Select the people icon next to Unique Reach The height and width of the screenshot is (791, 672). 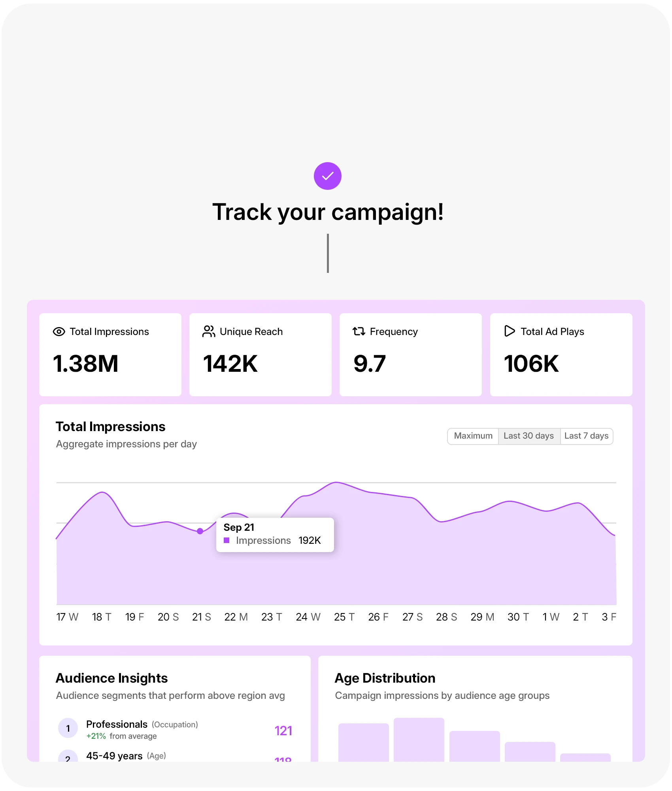pyautogui.click(x=209, y=332)
